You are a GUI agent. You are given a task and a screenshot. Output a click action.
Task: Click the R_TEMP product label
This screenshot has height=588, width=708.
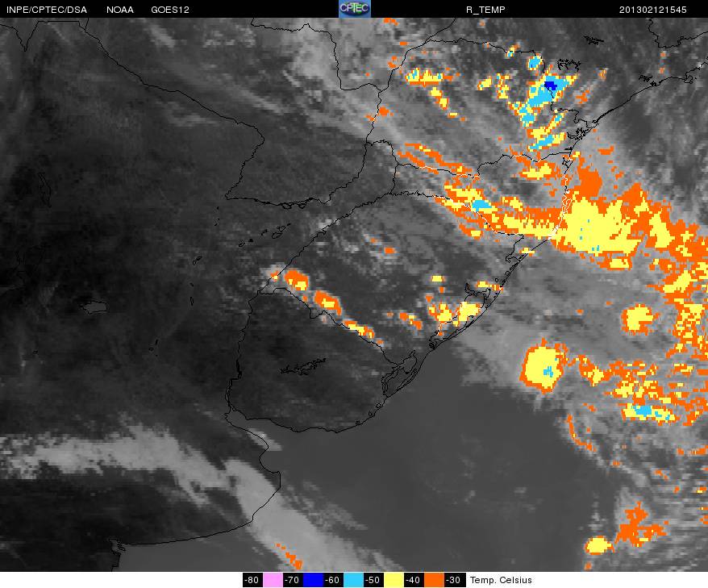click(485, 10)
